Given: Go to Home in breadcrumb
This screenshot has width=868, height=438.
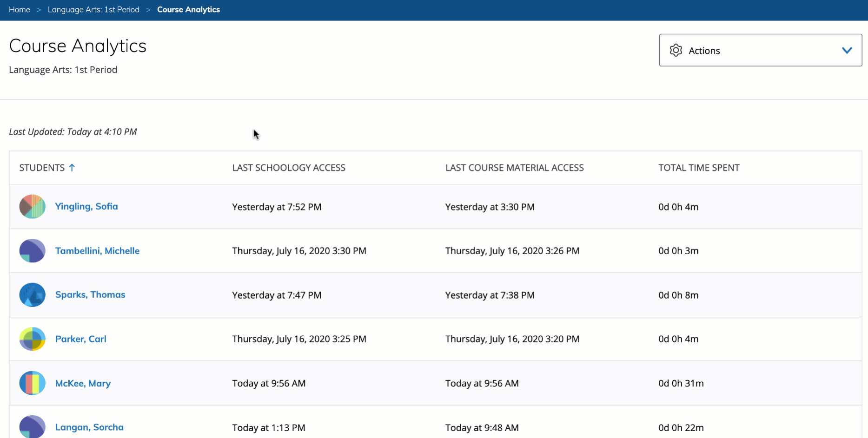Looking at the screenshot, I should tap(20, 10).
